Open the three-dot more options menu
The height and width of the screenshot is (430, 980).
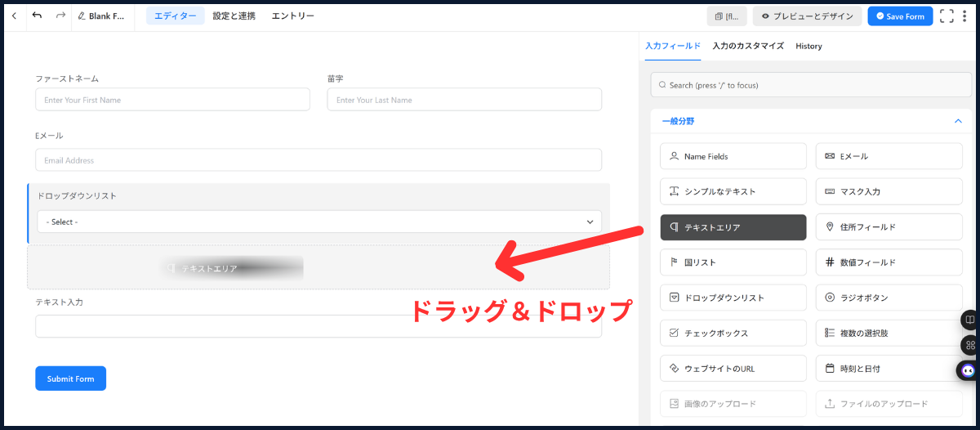[x=965, y=16]
